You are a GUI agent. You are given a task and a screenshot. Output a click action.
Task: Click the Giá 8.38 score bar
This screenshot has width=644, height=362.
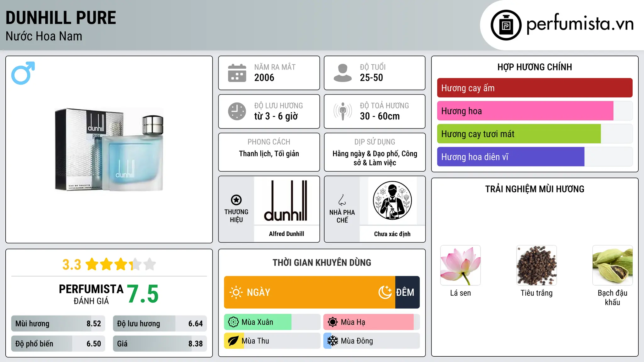(x=160, y=344)
